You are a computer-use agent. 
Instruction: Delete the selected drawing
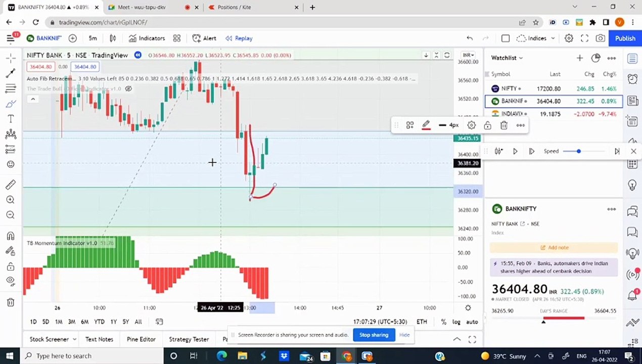tap(503, 125)
